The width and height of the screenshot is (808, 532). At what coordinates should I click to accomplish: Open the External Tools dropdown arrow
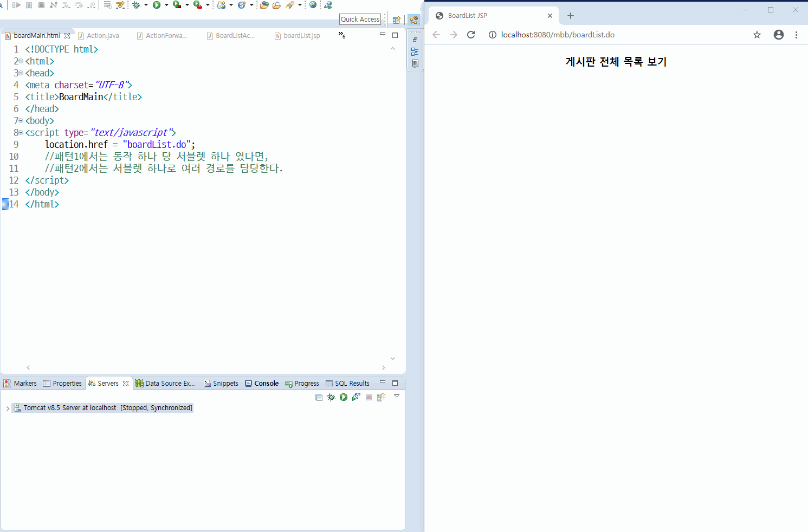coord(208,5)
